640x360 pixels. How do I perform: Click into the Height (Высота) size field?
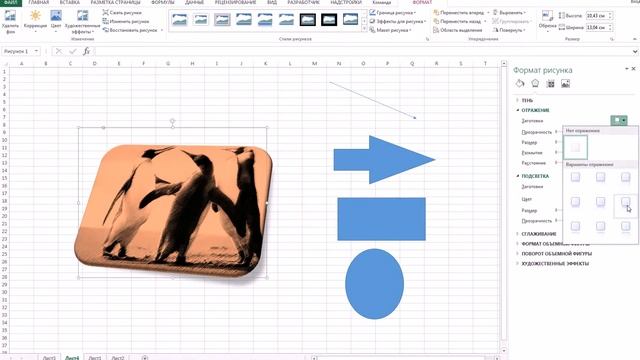597,16
